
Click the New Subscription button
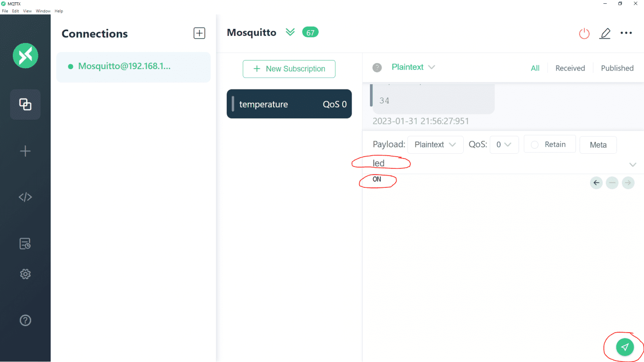click(x=289, y=69)
